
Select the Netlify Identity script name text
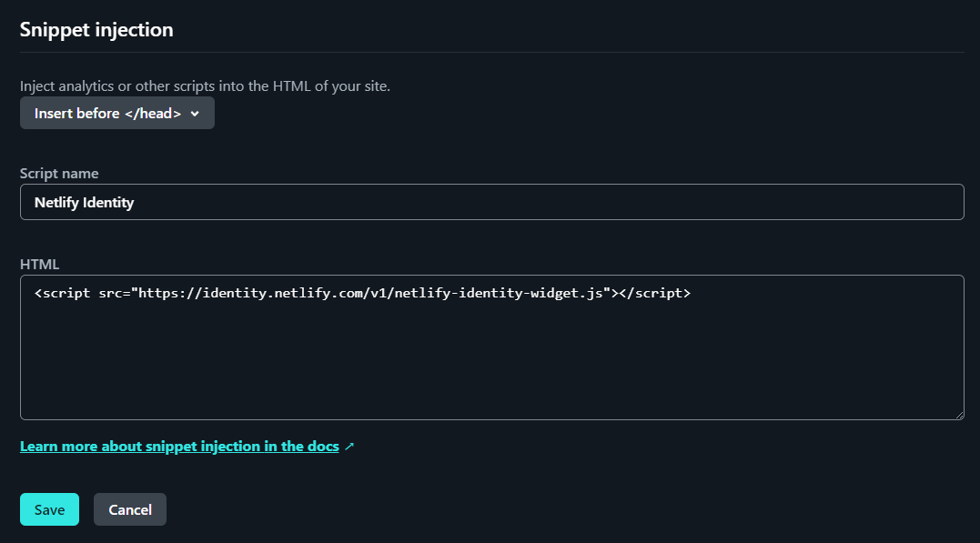[85, 202]
